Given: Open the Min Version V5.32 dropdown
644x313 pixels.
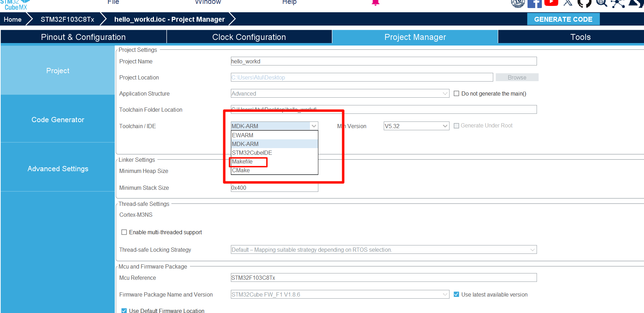Looking at the screenshot, I should point(416,126).
